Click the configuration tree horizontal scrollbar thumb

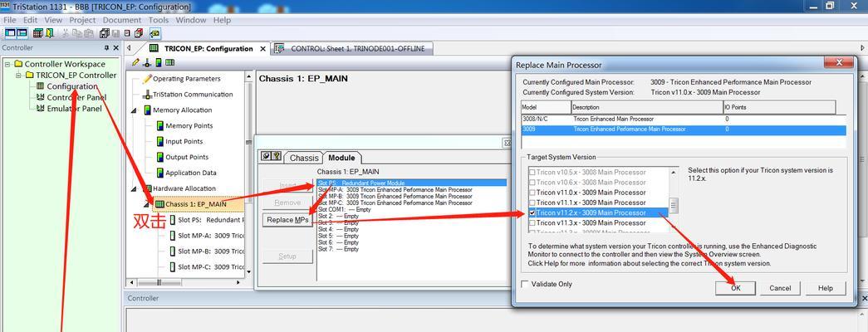[x=158, y=282]
